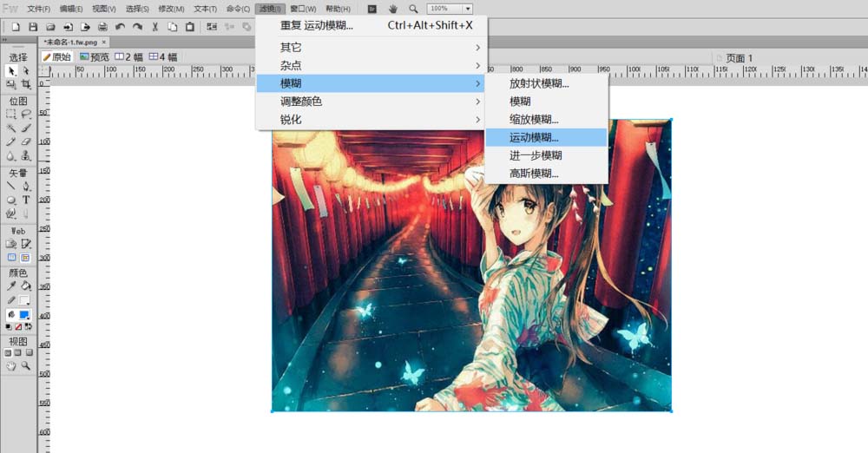The height and width of the screenshot is (453, 868).
Task: Select the Lasso tool
Action: [x=25, y=114]
